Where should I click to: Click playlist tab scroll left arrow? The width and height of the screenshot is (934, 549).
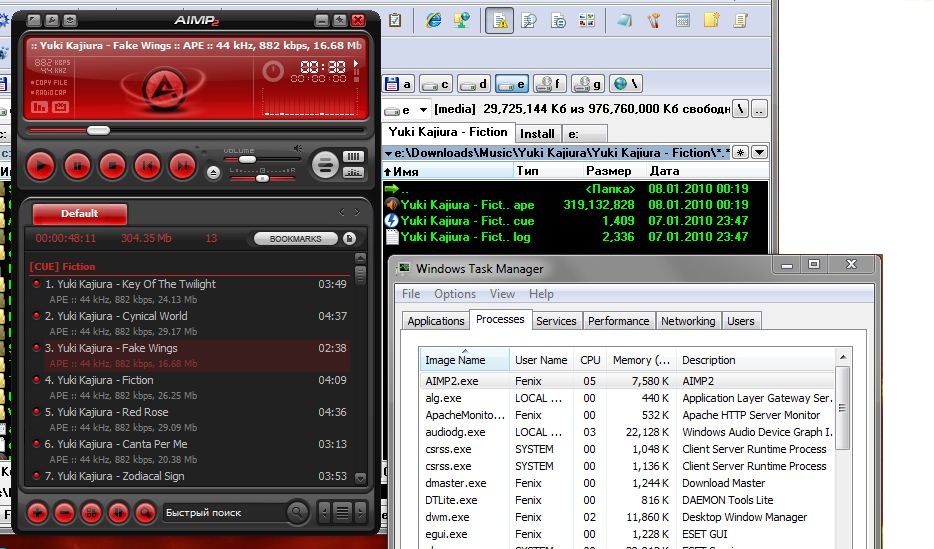(x=341, y=212)
